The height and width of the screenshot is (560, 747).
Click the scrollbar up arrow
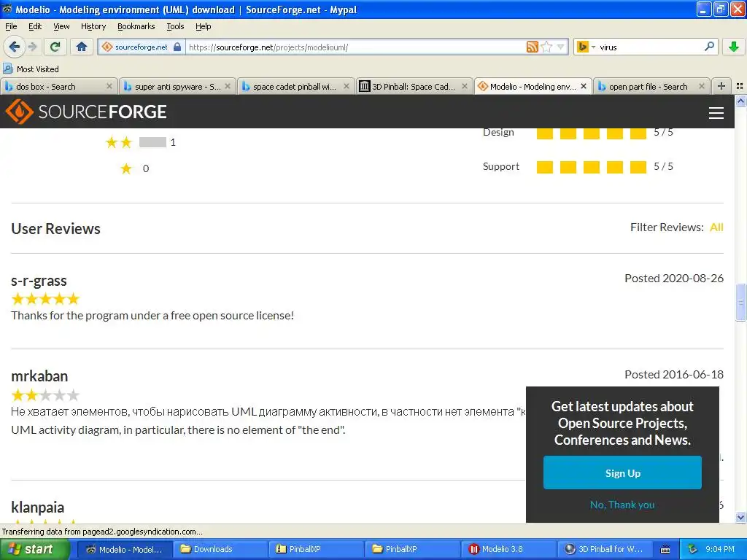(740, 101)
